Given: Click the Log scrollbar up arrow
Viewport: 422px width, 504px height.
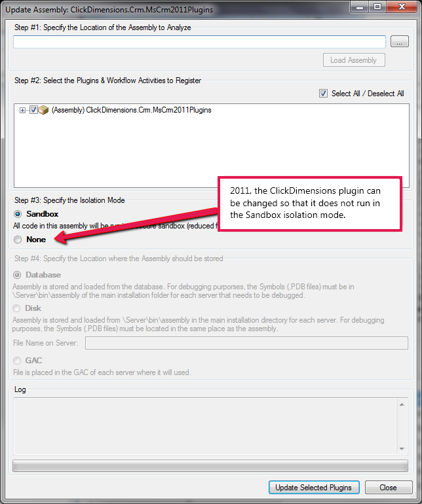Looking at the screenshot, I should point(402,405).
